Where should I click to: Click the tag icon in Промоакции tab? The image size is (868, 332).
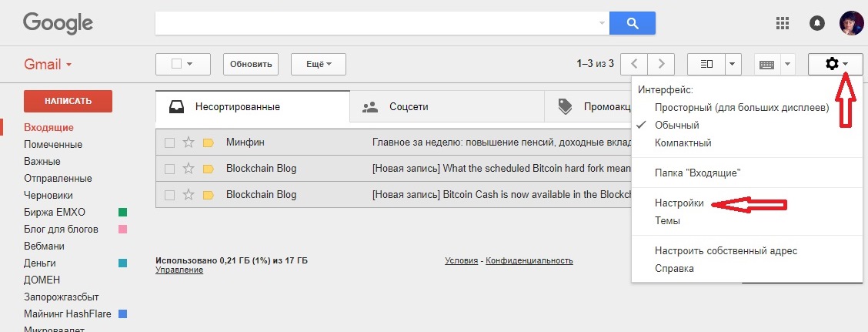(565, 106)
